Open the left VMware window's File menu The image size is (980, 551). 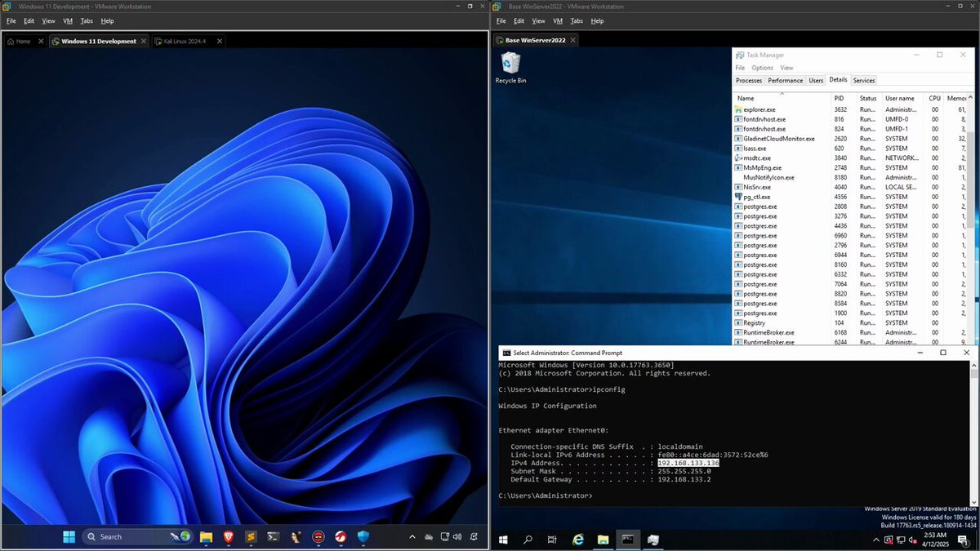(x=11, y=20)
